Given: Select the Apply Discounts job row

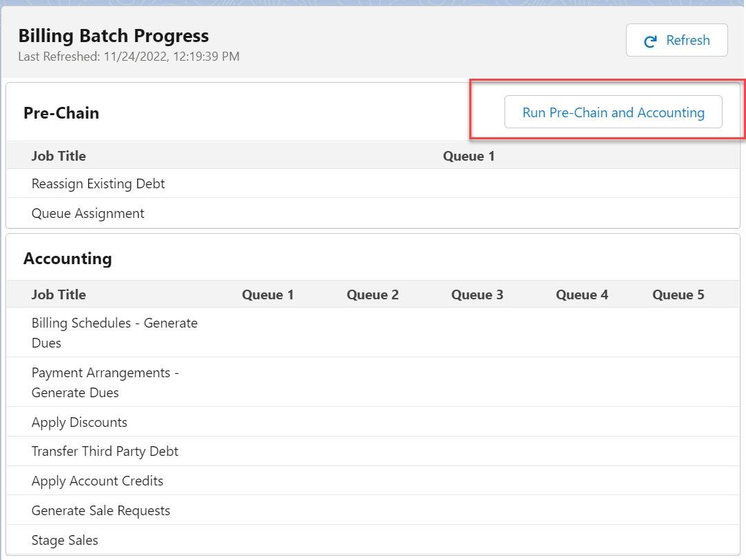Looking at the screenshot, I should tap(79, 421).
